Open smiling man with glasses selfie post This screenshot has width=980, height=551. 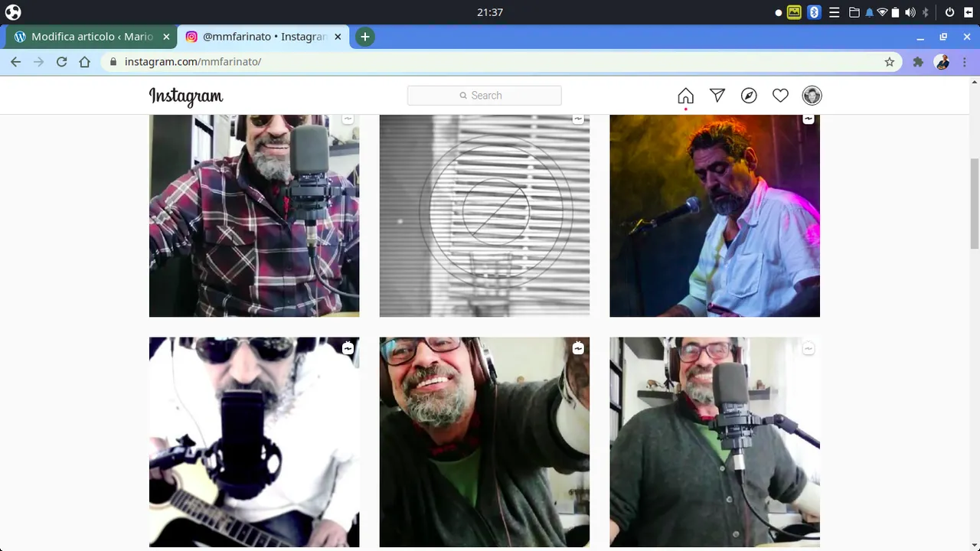(x=485, y=442)
